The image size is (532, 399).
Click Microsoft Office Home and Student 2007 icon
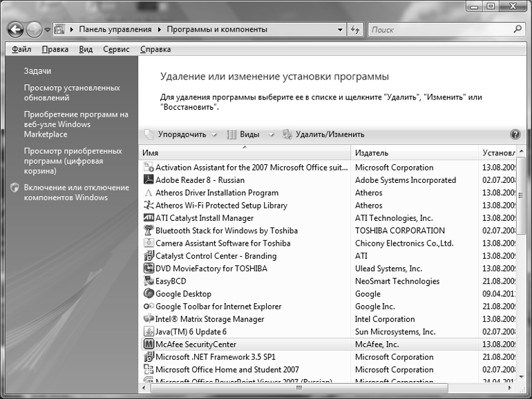click(x=149, y=369)
